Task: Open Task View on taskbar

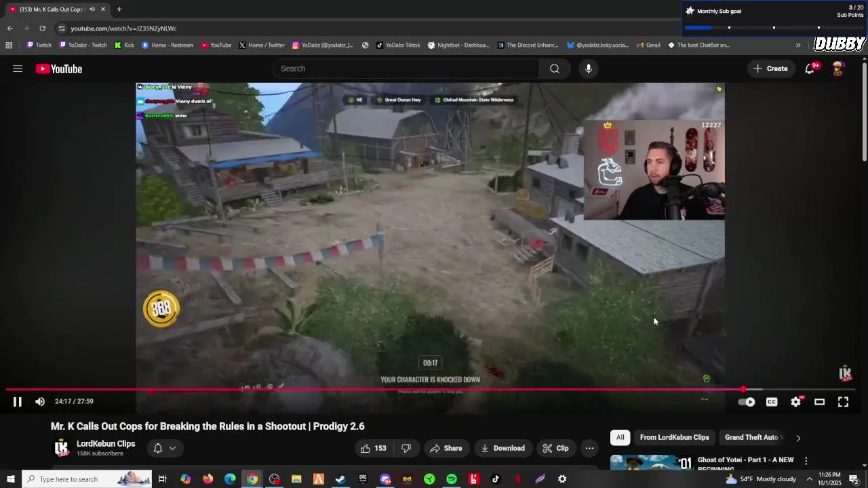Action: pyautogui.click(x=163, y=479)
